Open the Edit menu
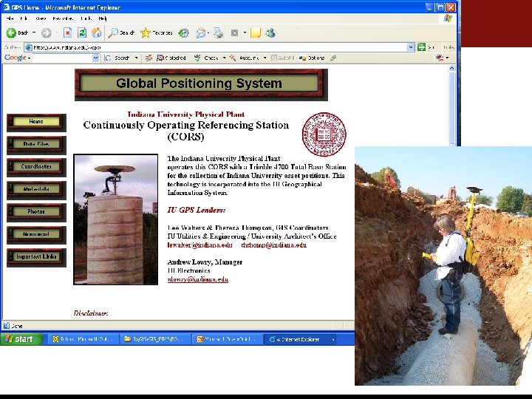 point(24,18)
